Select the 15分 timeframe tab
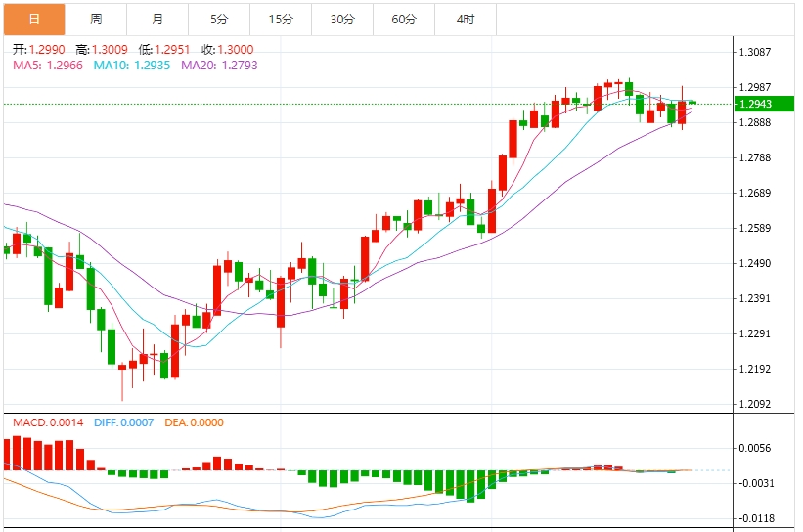 click(x=281, y=20)
